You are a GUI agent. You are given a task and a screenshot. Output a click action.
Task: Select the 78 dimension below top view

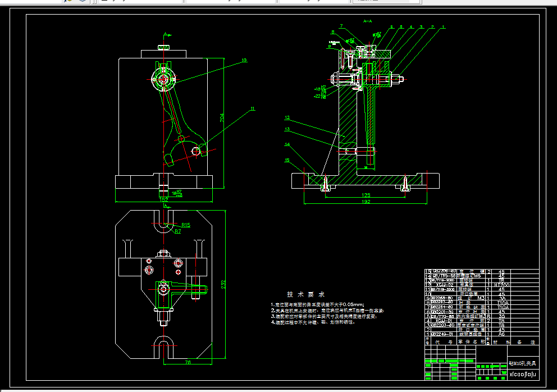pyautogui.click(x=188, y=362)
